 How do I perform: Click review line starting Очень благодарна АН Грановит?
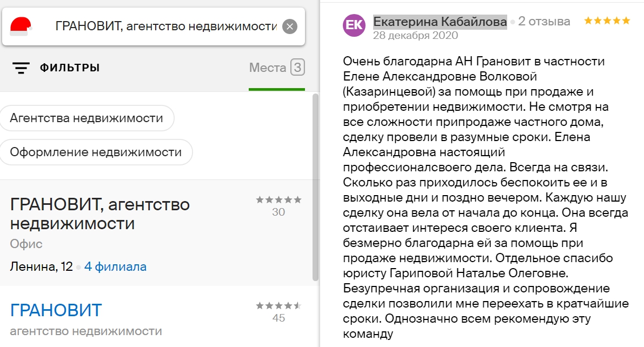(x=474, y=61)
